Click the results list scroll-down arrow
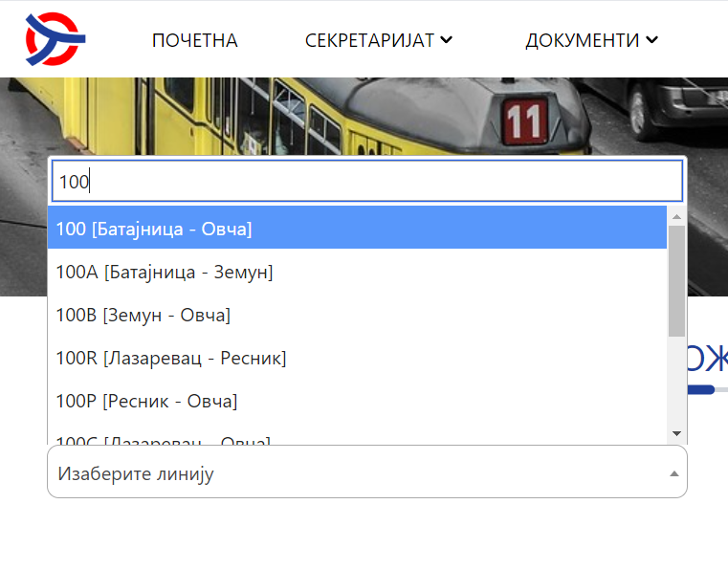The image size is (728, 570). pyautogui.click(x=676, y=433)
